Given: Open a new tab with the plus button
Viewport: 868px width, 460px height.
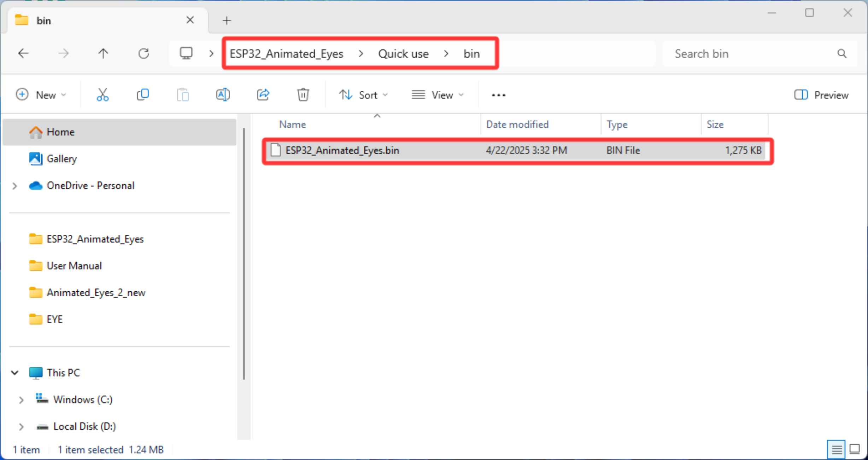Looking at the screenshot, I should 227,21.
